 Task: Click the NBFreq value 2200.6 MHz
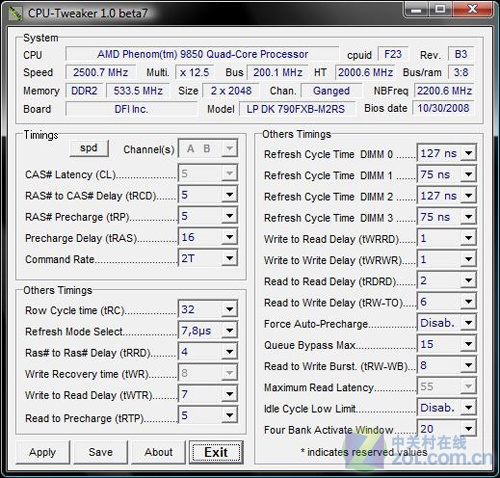coord(444,91)
